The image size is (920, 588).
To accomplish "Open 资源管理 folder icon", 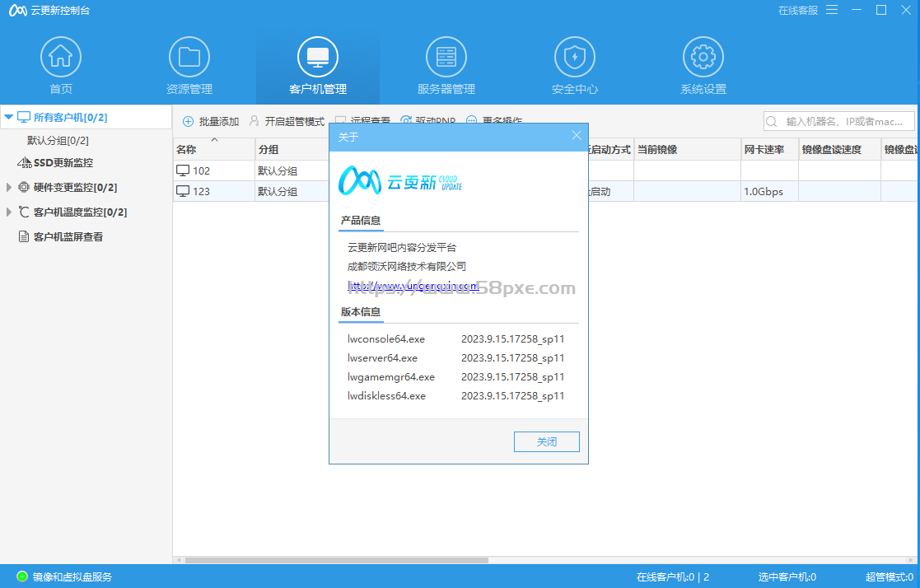I will coord(189,57).
